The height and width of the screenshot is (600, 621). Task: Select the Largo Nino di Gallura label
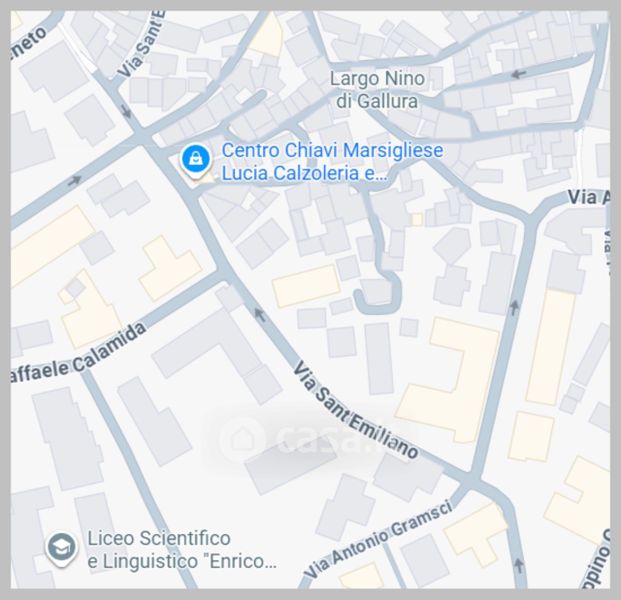377,90
